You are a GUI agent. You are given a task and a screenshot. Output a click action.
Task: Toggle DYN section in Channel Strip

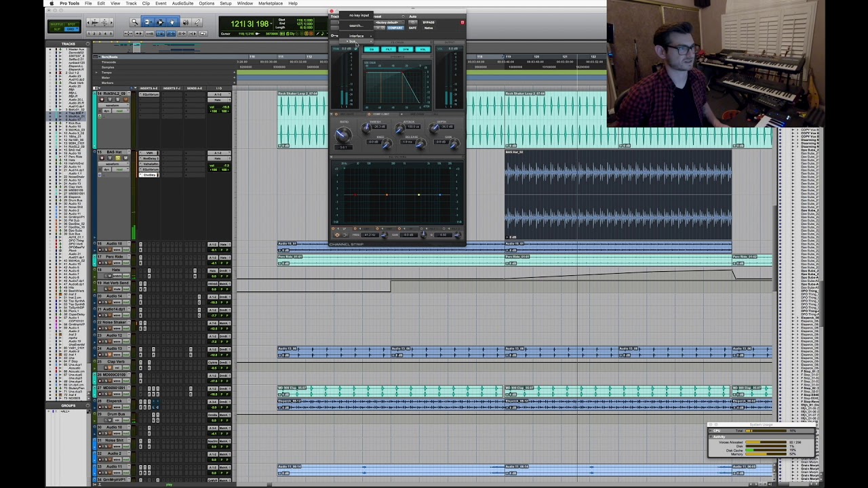(x=406, y=49)
